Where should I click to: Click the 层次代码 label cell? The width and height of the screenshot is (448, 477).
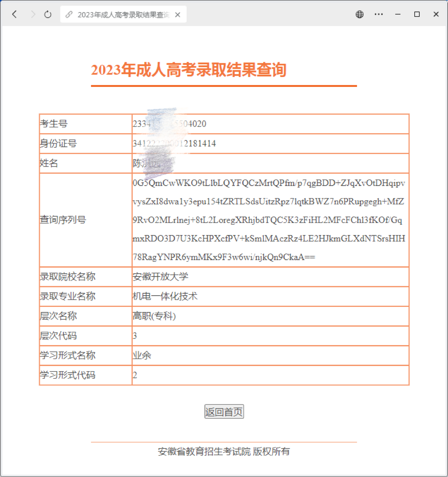point(85,336)
